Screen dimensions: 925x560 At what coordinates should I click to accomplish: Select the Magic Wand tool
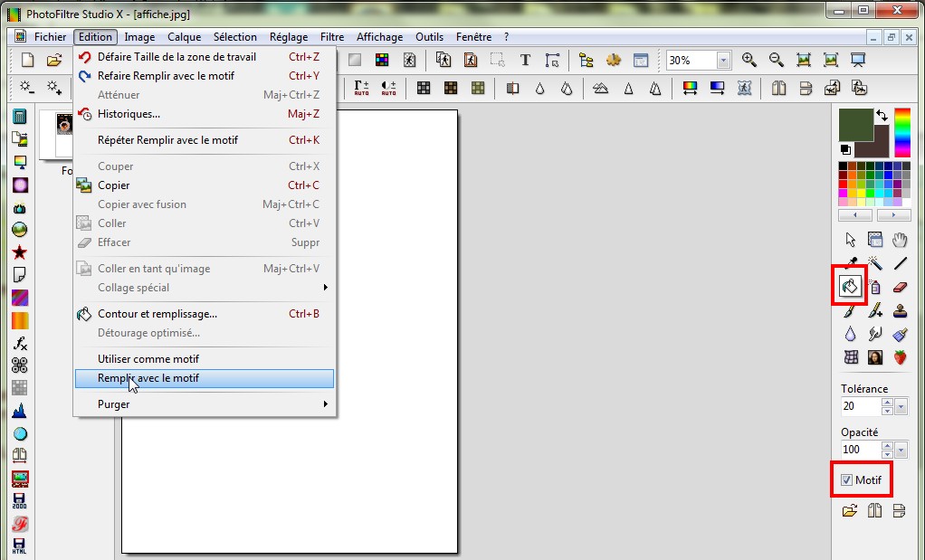click(875, 263)
